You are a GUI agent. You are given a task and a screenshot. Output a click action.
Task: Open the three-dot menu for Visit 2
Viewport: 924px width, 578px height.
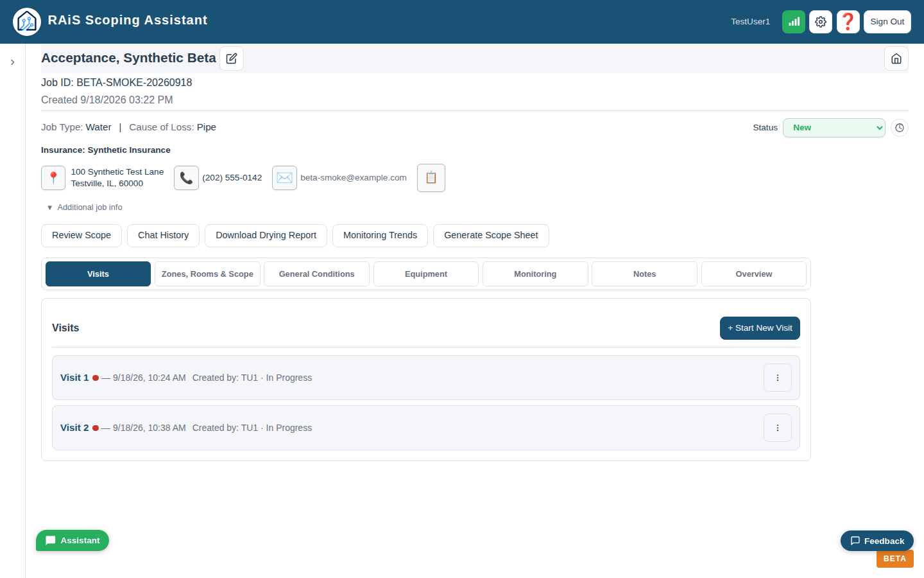tap(778, 428)
